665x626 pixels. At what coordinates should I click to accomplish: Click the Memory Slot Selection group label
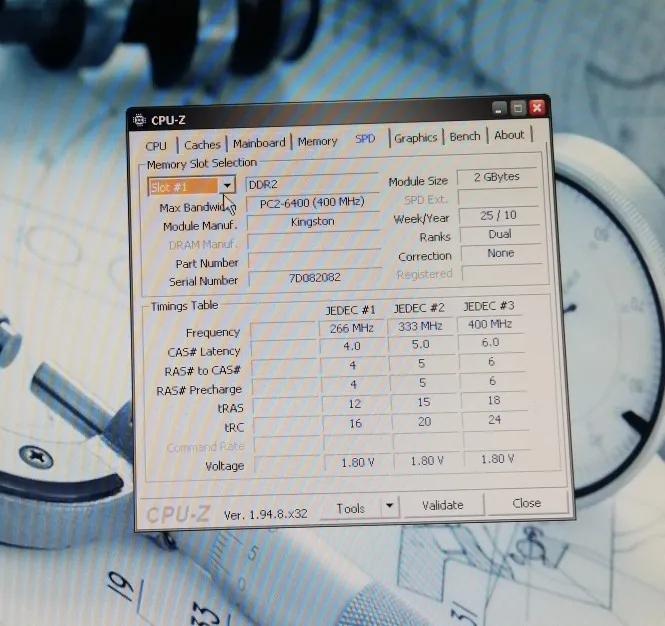(202, 164)
